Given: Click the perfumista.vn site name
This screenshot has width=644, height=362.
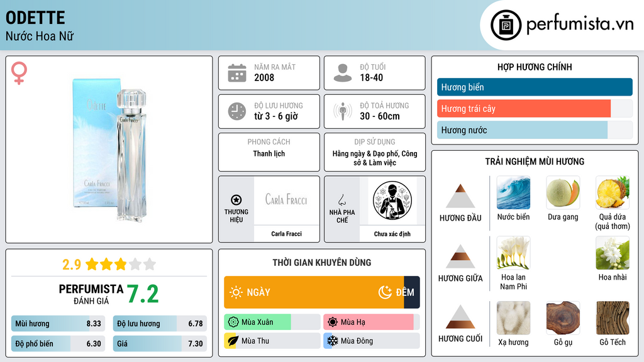Looking at the screenshot, I should click(580, 24).
